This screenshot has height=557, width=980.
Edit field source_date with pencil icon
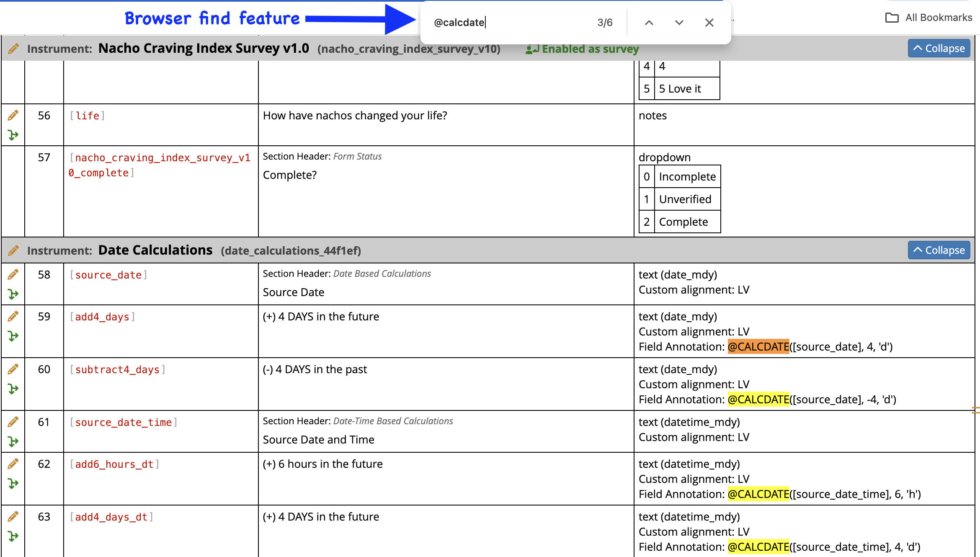tap(13, 274)
